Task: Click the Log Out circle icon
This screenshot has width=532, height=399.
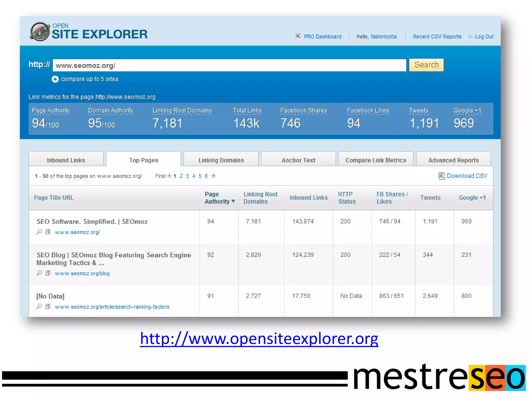Action: click(470, 37)
